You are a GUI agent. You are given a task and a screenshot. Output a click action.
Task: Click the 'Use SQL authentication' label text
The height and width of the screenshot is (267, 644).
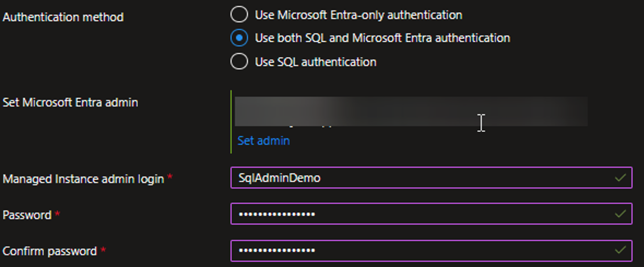point(316,62)
